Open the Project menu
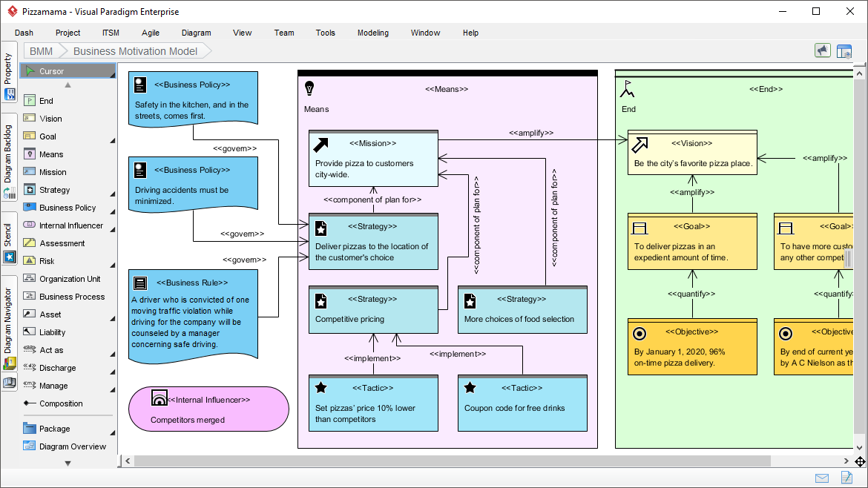Screen dimensions: 868x488 [68, 33]
